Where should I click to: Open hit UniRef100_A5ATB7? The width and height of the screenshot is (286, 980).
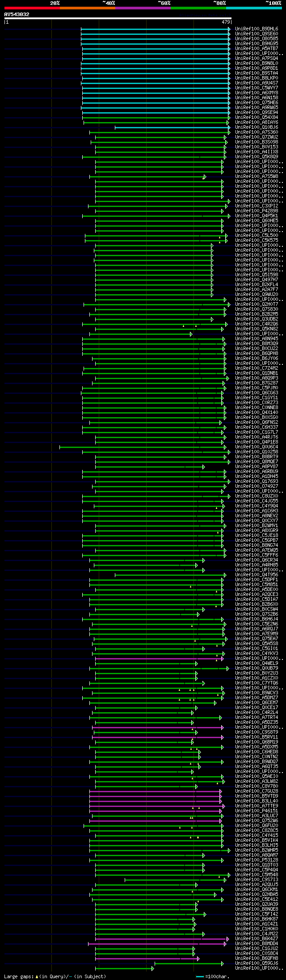click(257, 48)
